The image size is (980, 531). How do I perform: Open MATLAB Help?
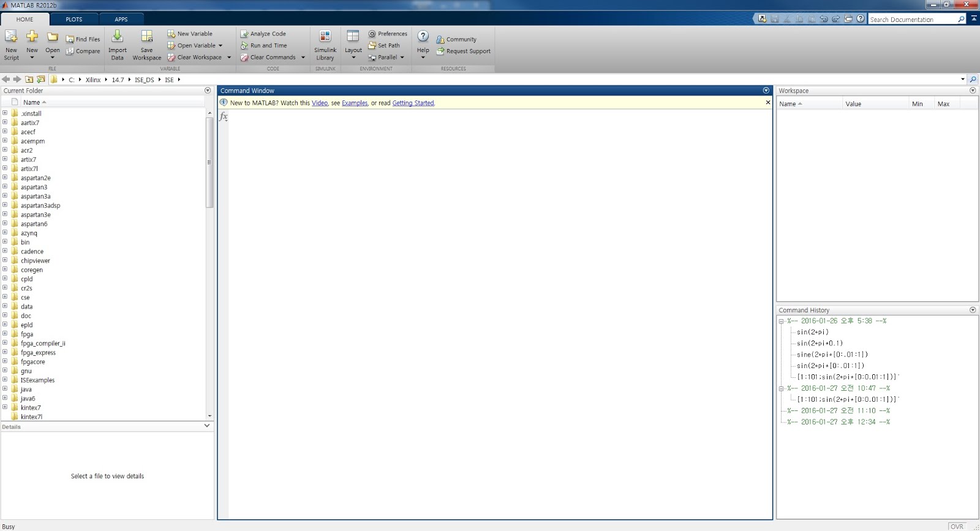pos(423,45)
